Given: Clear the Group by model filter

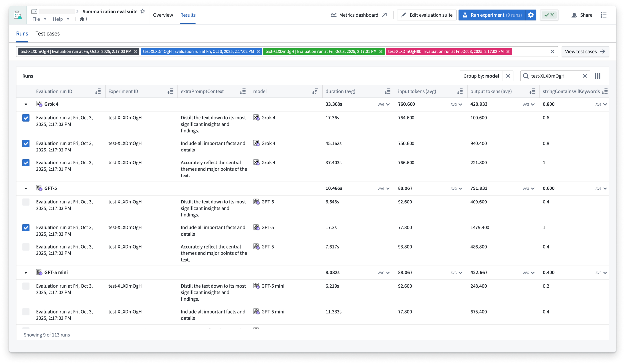Looking at the screenshot, I should 508,76.
